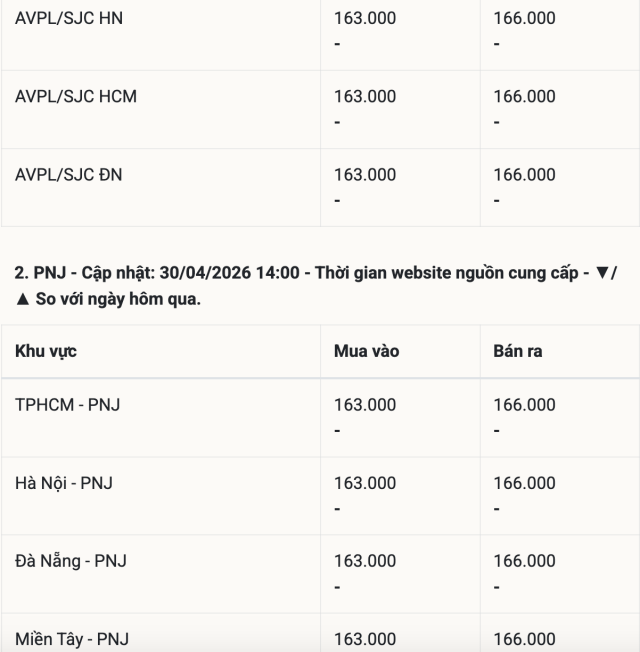Viewport: 640px width, 652px height.
Task: Select the Hà Nội - PNJ buy price 163.000
Action: tap(365, 483)
